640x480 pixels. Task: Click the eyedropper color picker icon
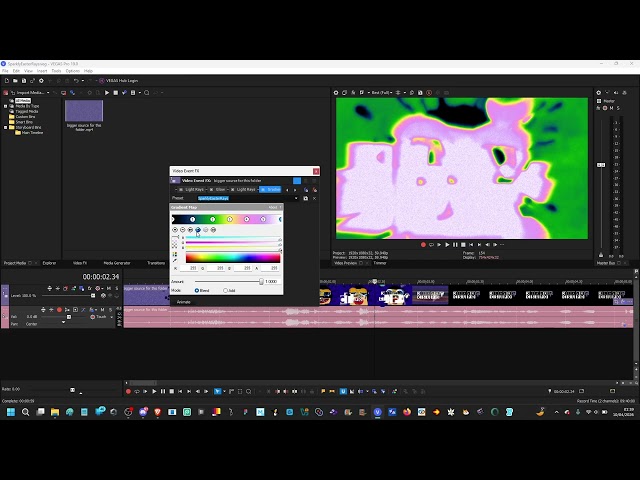[175, 260]
